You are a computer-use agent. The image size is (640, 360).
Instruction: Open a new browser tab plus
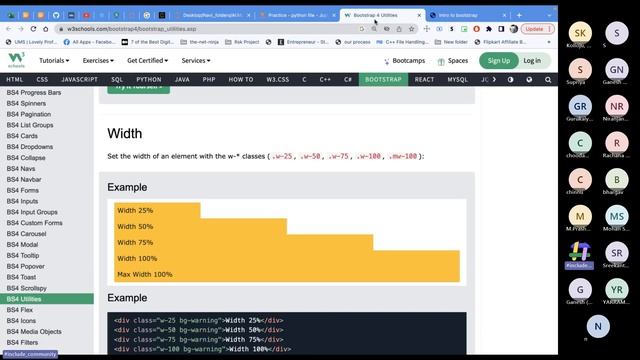point(519,16)
